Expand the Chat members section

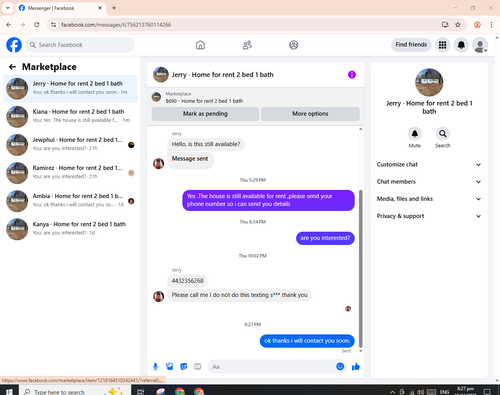click(429, 182)
